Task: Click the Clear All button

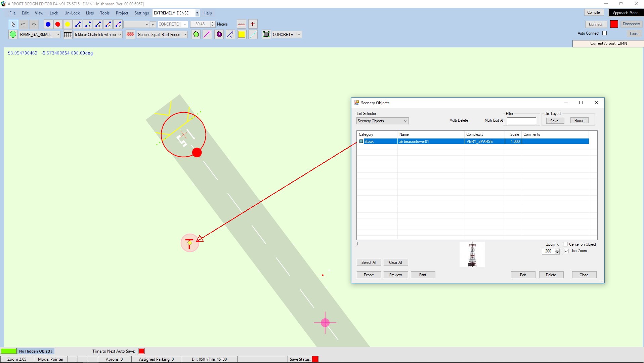Action: 395,263
